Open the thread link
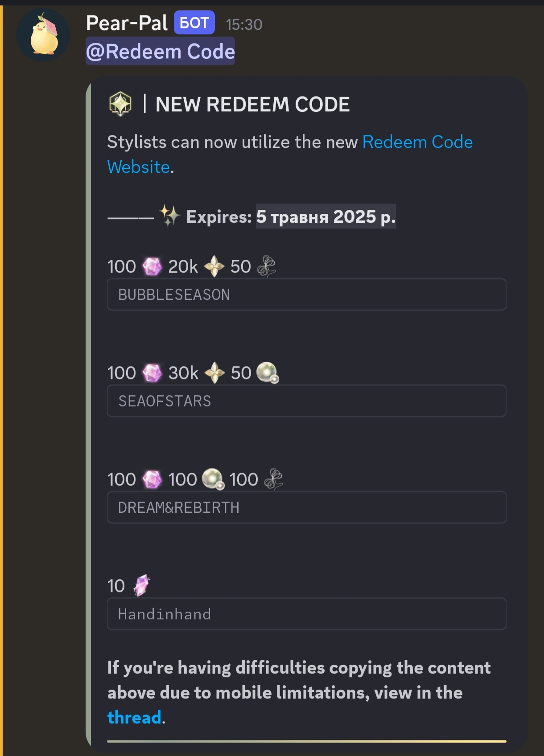The width and height of the screenshot is (544, 756). (x=134, y=717)
